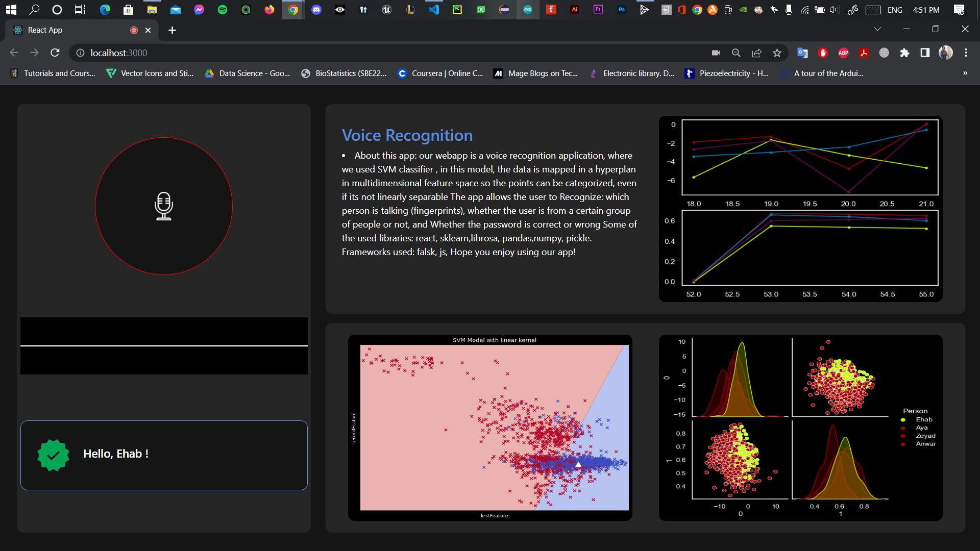The image size is (980, 551).
Task: Open the red stop-hand blocker extension
Action: (823, 53)
